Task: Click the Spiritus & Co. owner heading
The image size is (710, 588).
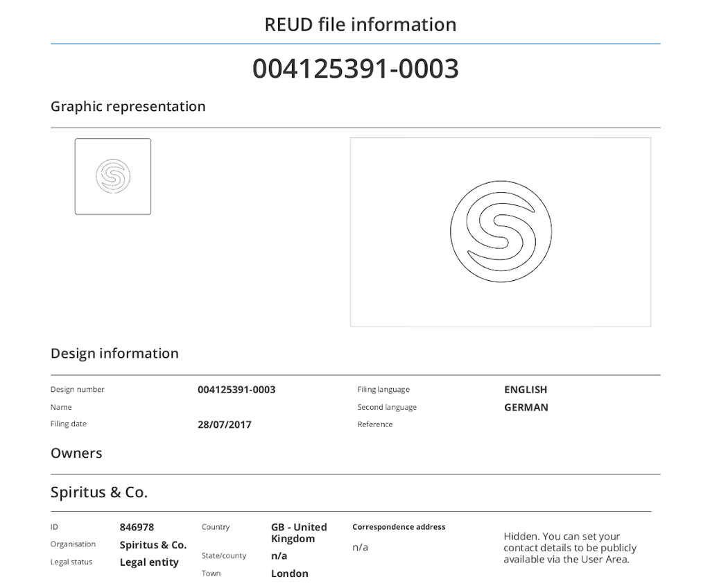Action: point(99,492)
